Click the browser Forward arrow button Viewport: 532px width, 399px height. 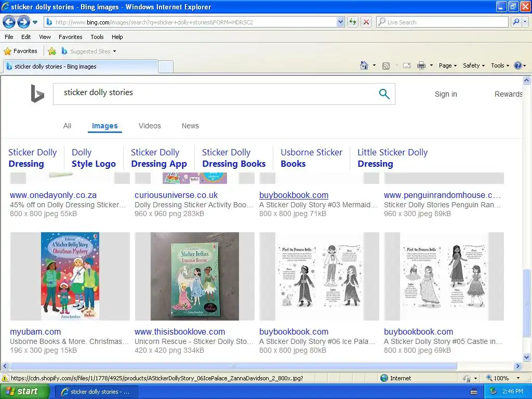point(23,22)
